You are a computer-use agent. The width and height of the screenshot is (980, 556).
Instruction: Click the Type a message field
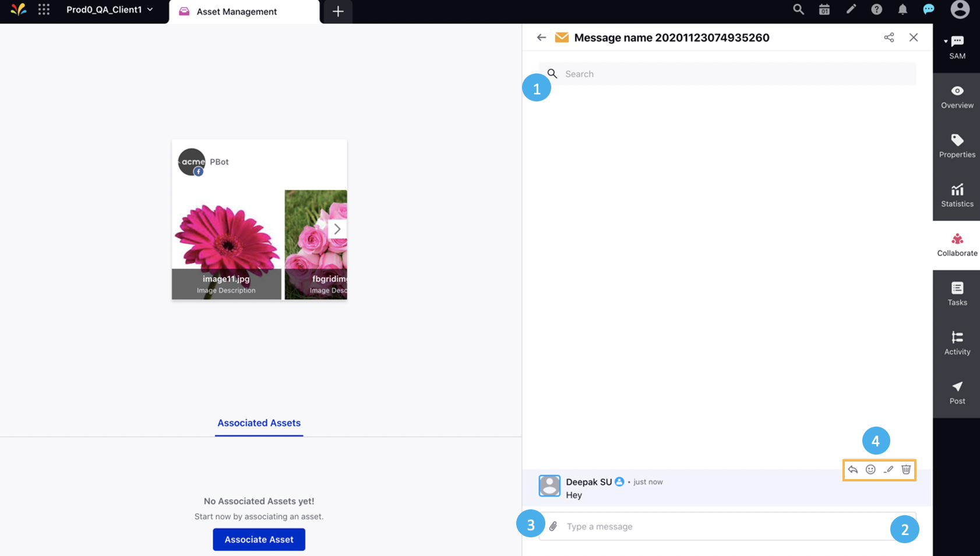tap(727, 526)
